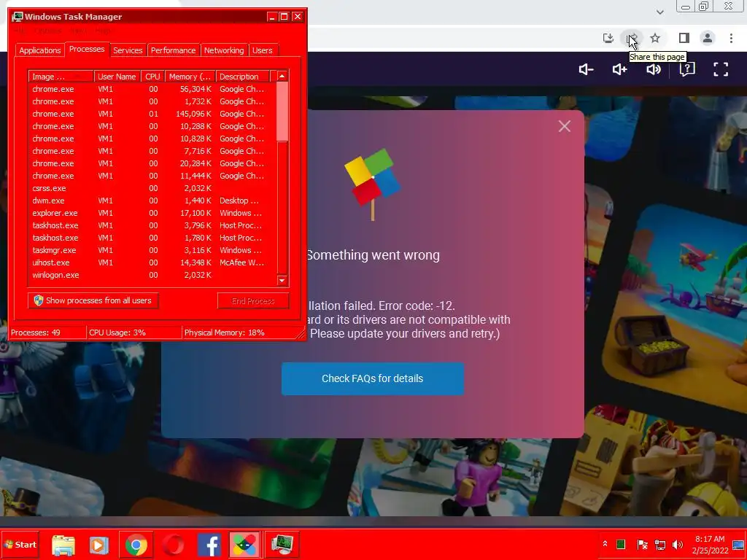Image resolution: width=747 pixels, height=560 pixels.
Task: Select the csrss.exe process
Action: 152,188
